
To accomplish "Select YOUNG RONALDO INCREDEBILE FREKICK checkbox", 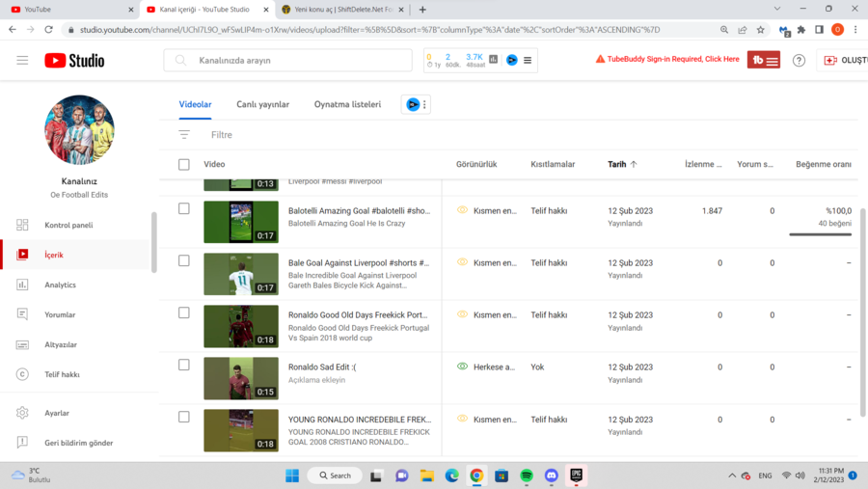I will point(184,417).
